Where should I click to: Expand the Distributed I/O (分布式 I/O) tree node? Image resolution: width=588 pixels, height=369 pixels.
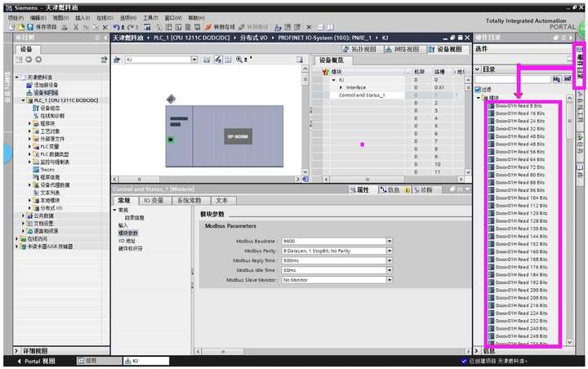click(x=29, y=207)
